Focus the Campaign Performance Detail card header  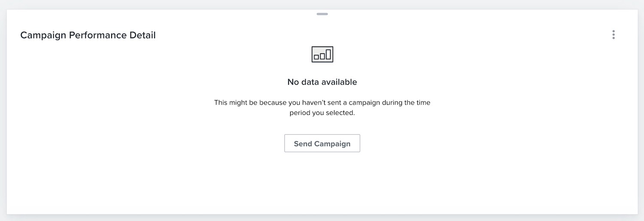(88, 35)
